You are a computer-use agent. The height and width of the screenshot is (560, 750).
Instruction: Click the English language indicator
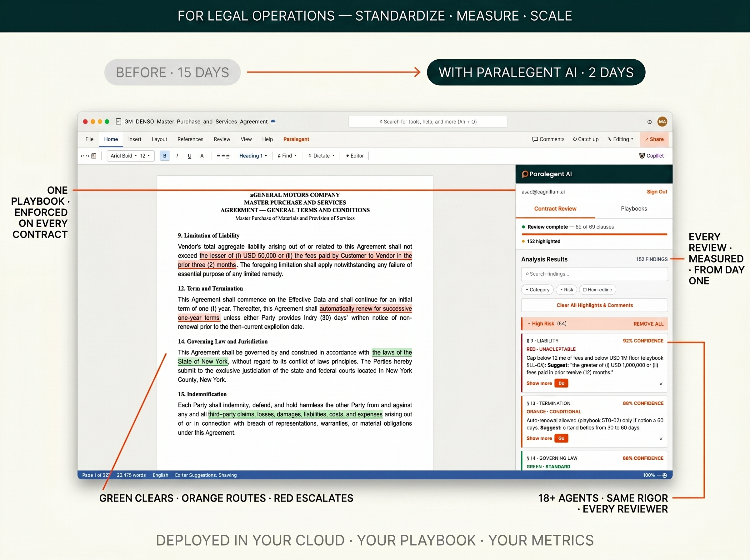click(x=160, y=475)
